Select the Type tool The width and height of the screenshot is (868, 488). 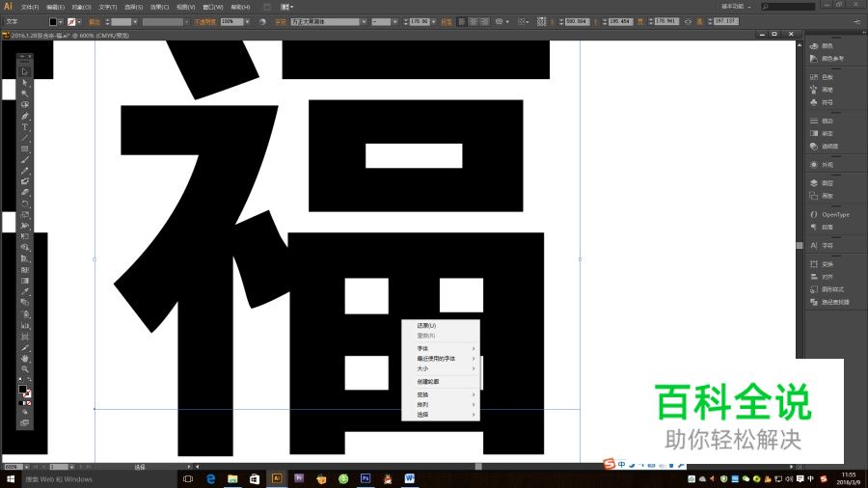[x=24, y=126]
